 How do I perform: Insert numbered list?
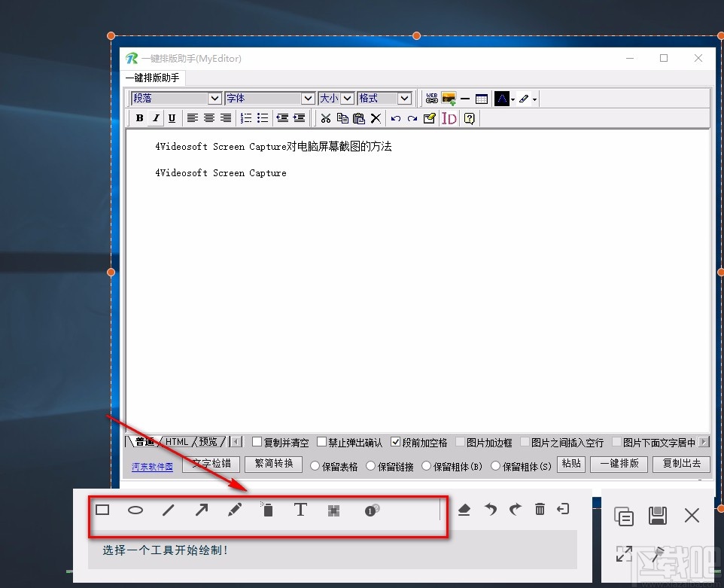pos(245,118)
